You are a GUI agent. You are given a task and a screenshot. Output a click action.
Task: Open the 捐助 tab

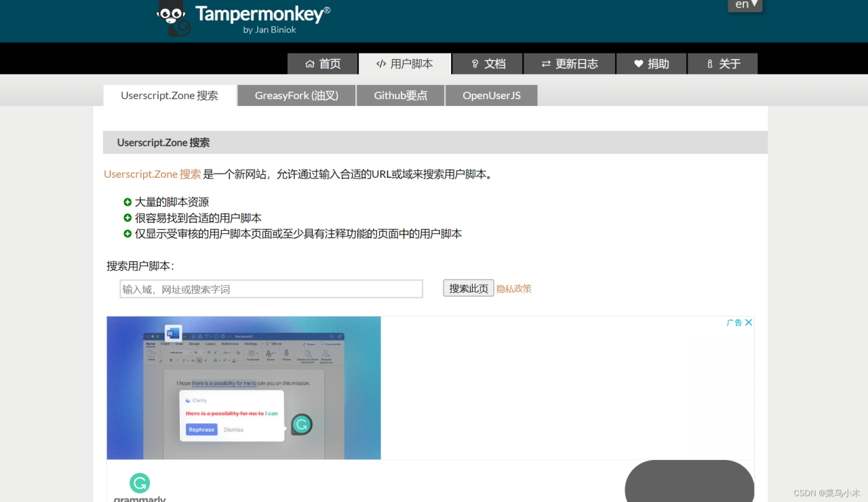pos(652,64)
